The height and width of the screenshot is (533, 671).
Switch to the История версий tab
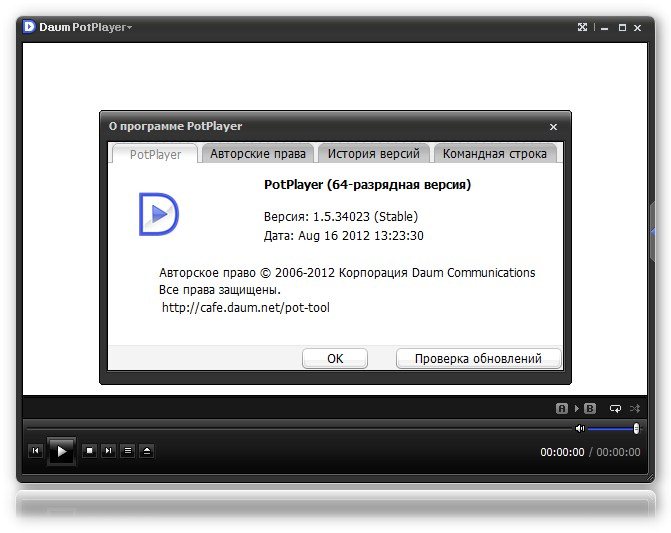(x=374, y=154)
